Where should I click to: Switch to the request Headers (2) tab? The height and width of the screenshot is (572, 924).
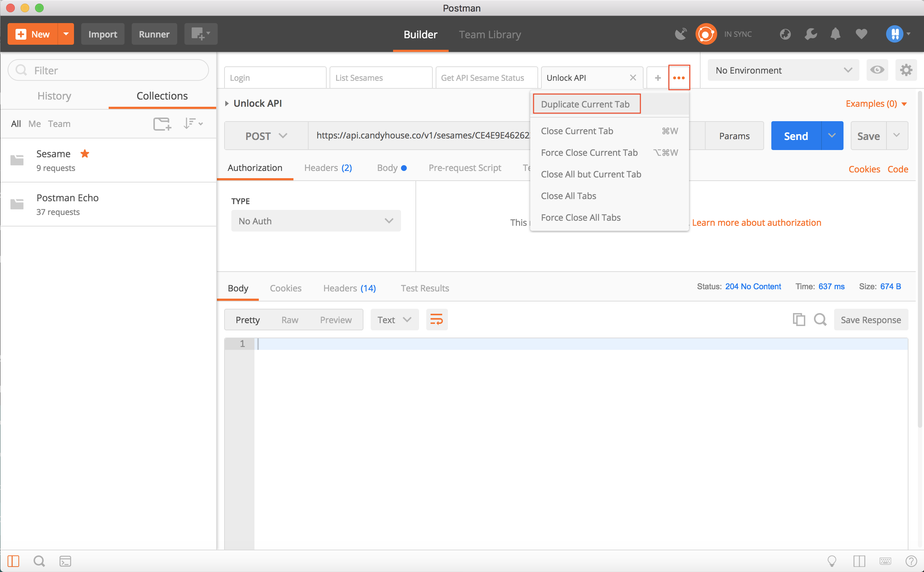coord(328,168)
